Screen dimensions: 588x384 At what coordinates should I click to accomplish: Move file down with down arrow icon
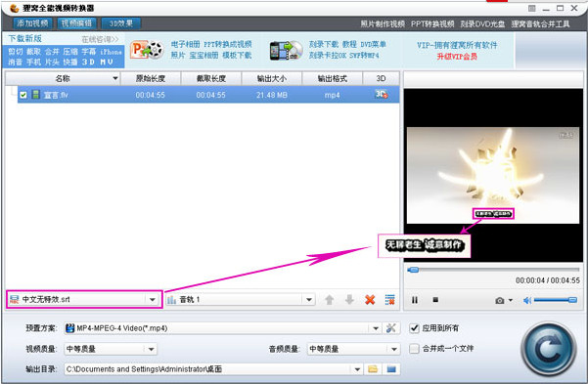coord(349,299)
